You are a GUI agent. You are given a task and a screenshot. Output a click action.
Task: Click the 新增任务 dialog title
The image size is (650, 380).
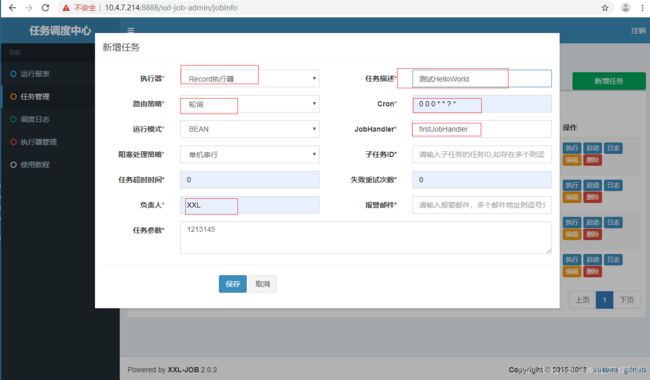pyautogui.click(x=121, y=47)
